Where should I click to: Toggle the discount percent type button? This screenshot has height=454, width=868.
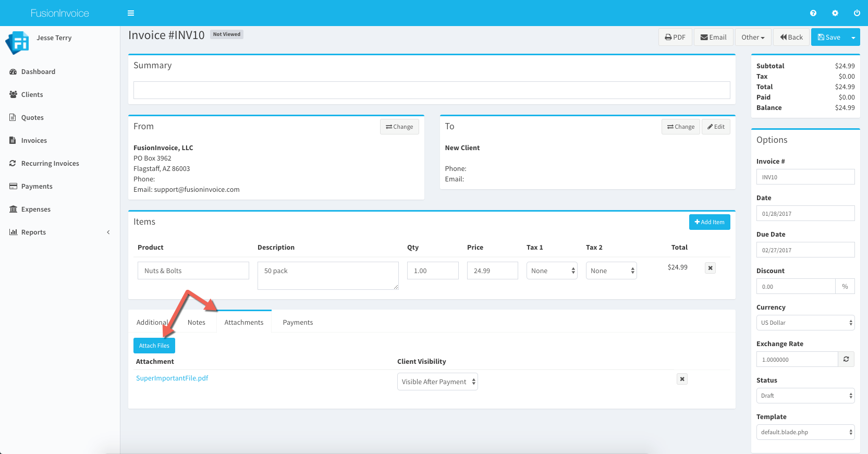click(x=845, y=286)
